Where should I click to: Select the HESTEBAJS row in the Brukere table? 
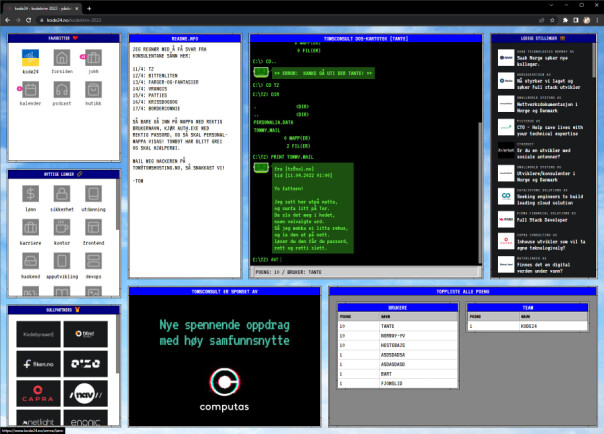click(398, 345)
